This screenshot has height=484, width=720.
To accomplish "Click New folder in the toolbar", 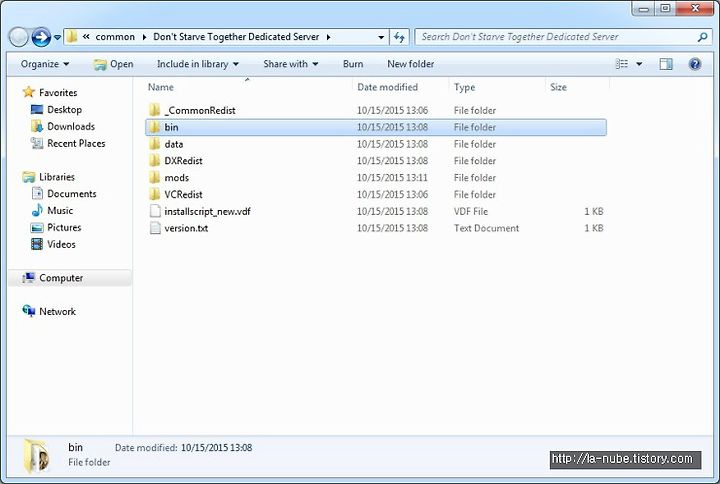I will (411, 64).
